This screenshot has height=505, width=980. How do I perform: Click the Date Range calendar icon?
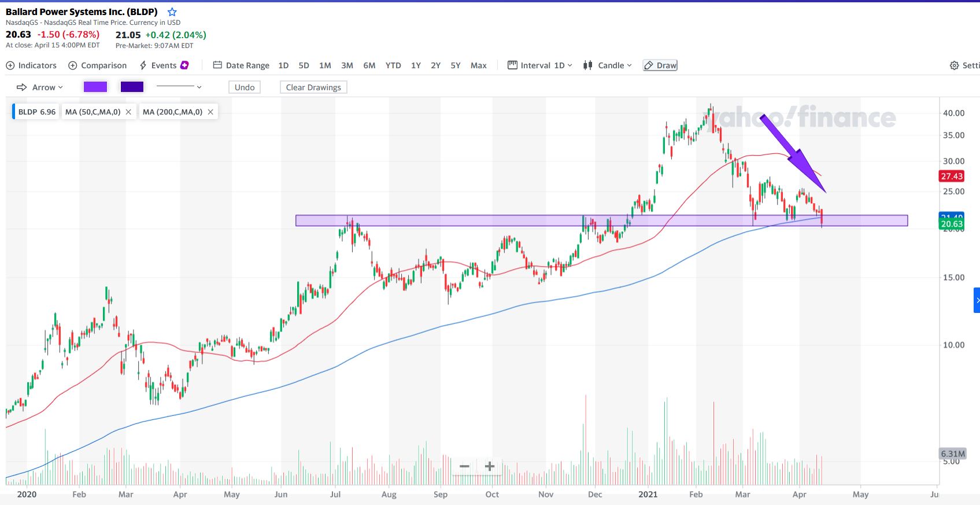pyautogui.click(x=217, y=65)
